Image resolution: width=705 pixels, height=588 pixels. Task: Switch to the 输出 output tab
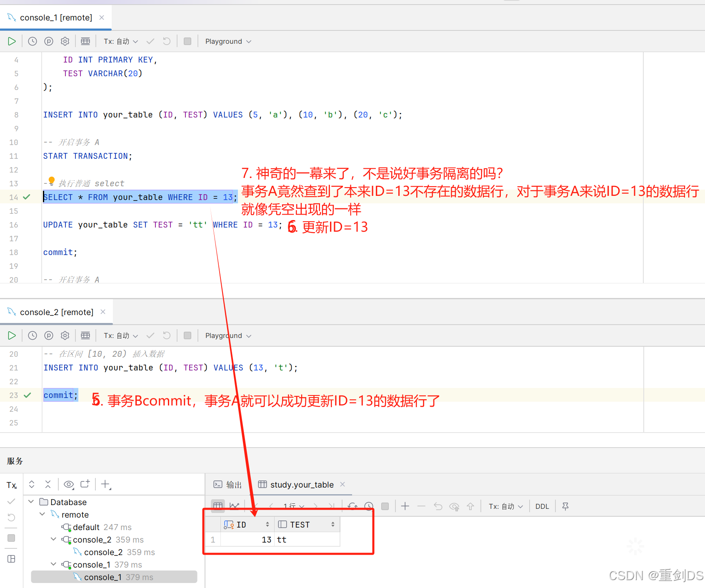[x=228, y=485]
